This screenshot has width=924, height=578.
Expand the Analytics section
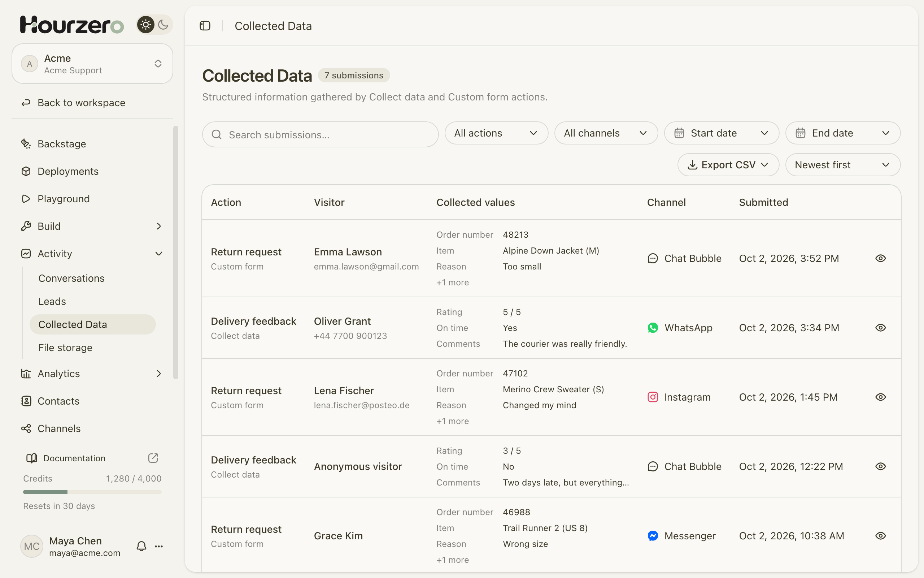point(92,374)
